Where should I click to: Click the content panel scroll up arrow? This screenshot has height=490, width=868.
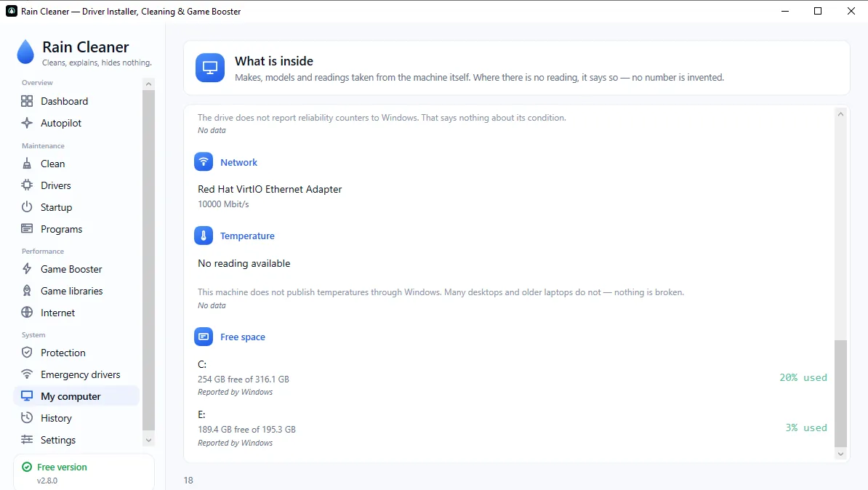point(840,115)
